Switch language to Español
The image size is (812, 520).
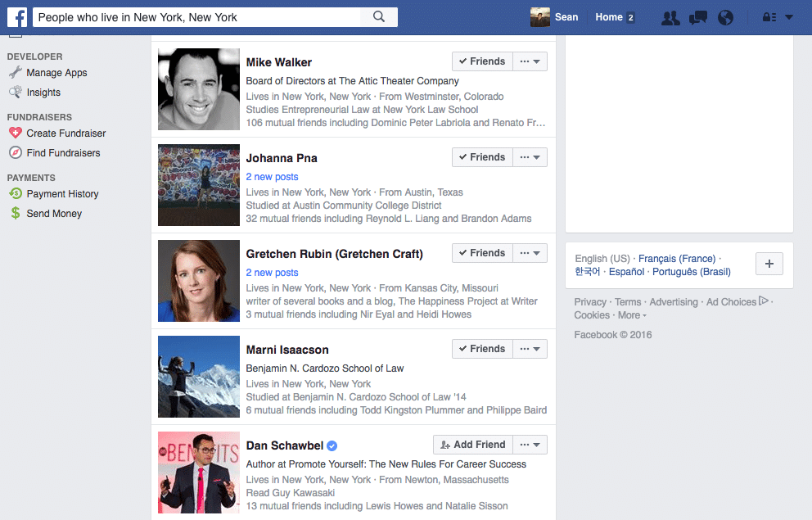pyautogui.click(x=626, y=271)
